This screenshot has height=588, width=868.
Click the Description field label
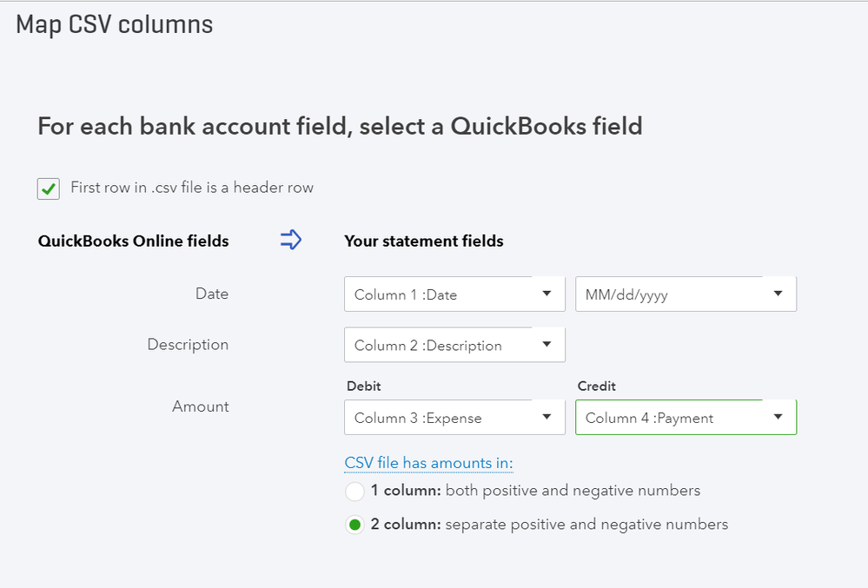188,344
